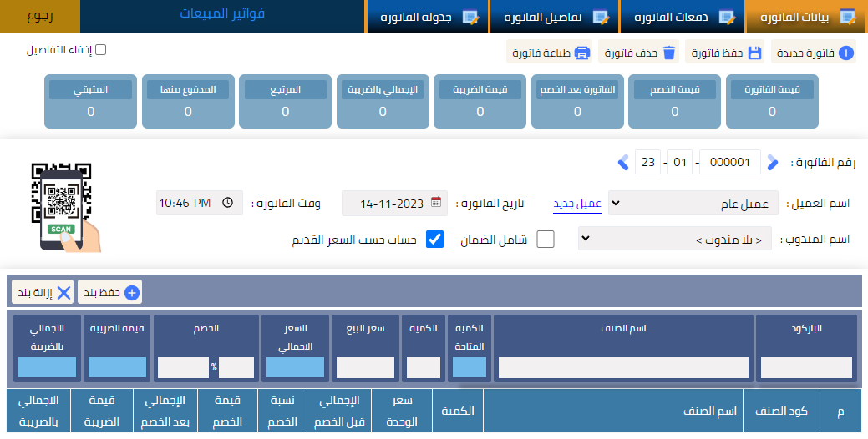This screenshot has height=439, width=868.
Task: Click the print invoice printer icon
Action: pyautogui.click(x=582, y=53)
